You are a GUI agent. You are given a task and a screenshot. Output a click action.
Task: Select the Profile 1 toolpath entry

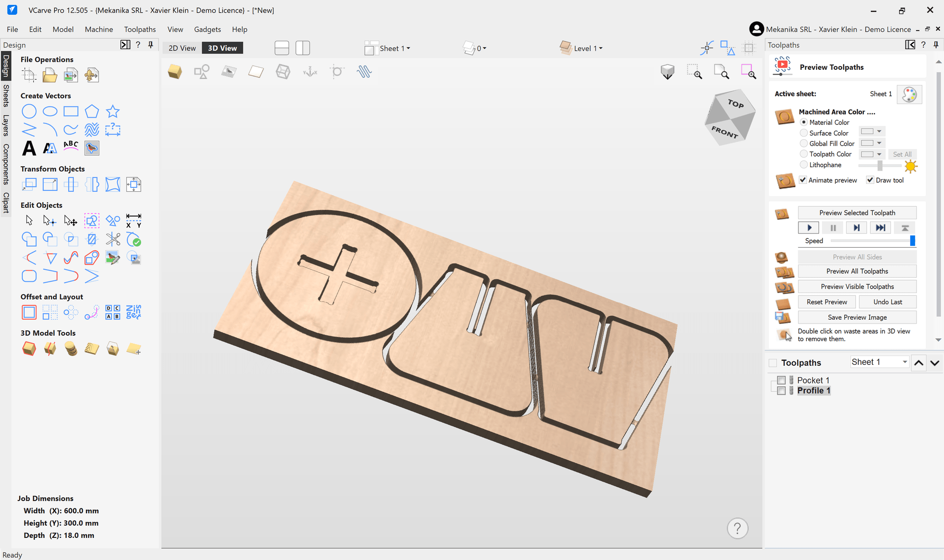coord(814,390)
